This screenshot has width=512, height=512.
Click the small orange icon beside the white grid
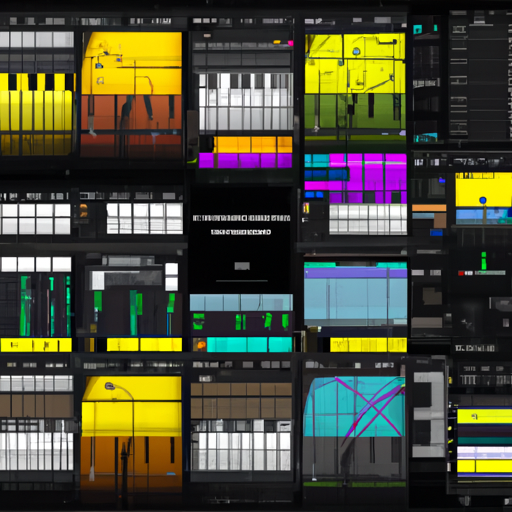pos(83,211)
